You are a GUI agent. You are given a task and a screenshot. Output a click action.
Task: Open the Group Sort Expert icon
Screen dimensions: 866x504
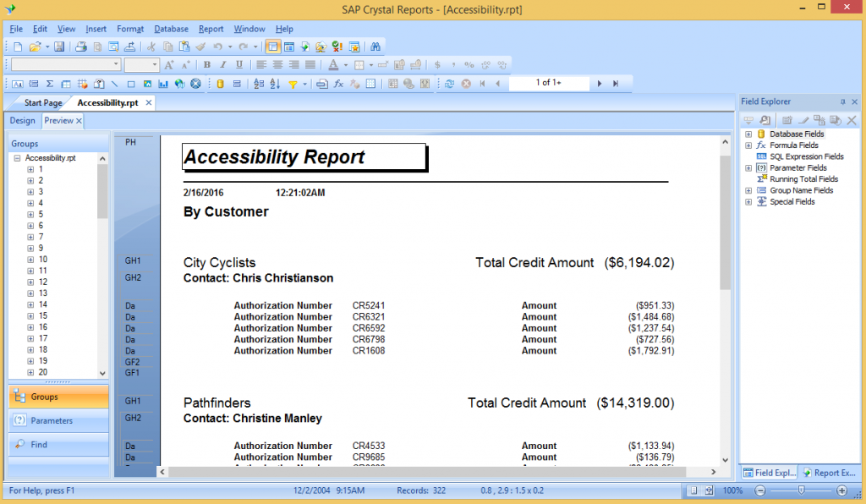pyautogui.click(x=259, y=84)
